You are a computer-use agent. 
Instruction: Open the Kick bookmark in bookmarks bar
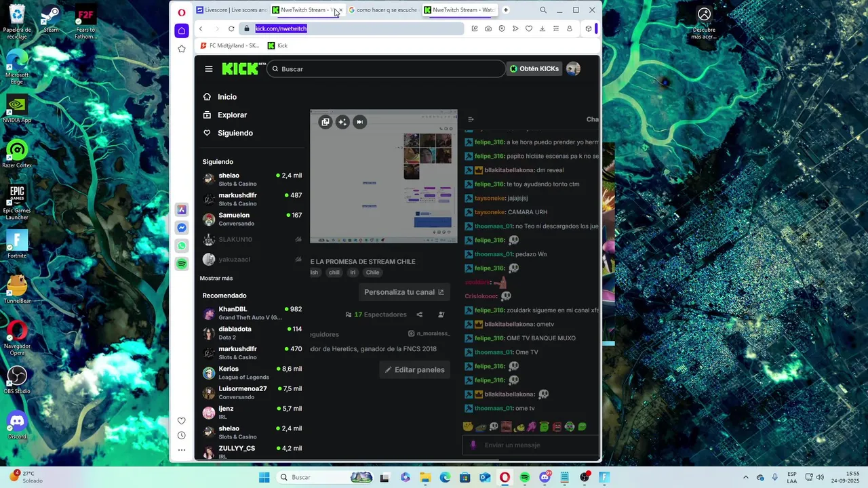277,45
